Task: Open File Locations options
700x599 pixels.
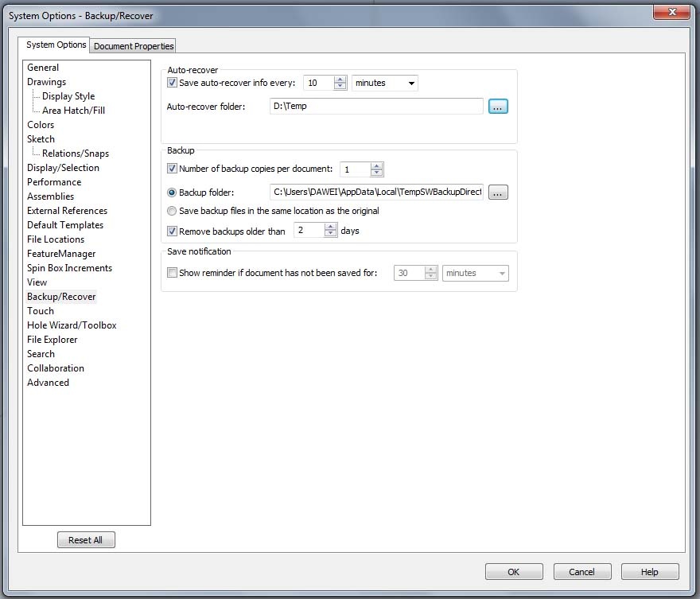Action: tap(56, 239)
